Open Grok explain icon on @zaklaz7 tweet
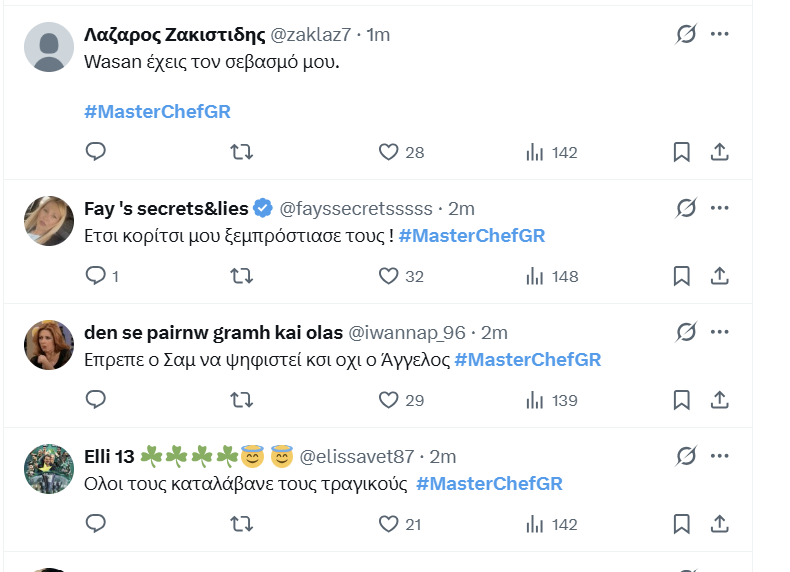 point(685,35)
